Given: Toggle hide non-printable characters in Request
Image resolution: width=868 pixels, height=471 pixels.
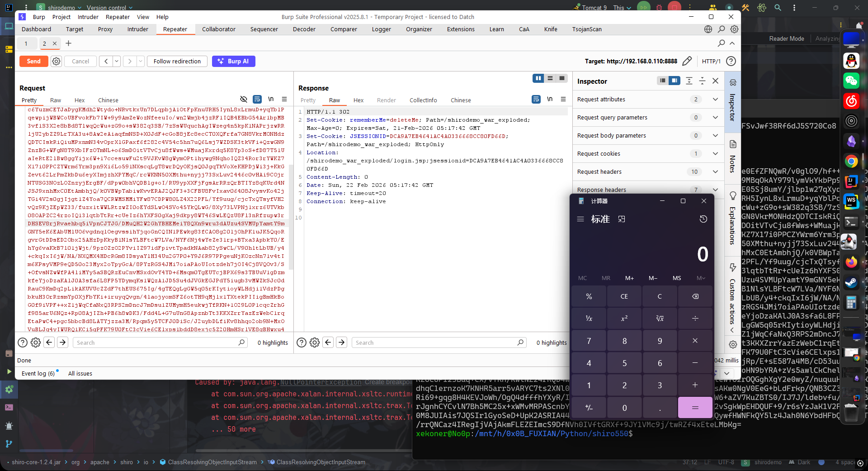Looking at the screenshot, I should click(x=244, y=99).
